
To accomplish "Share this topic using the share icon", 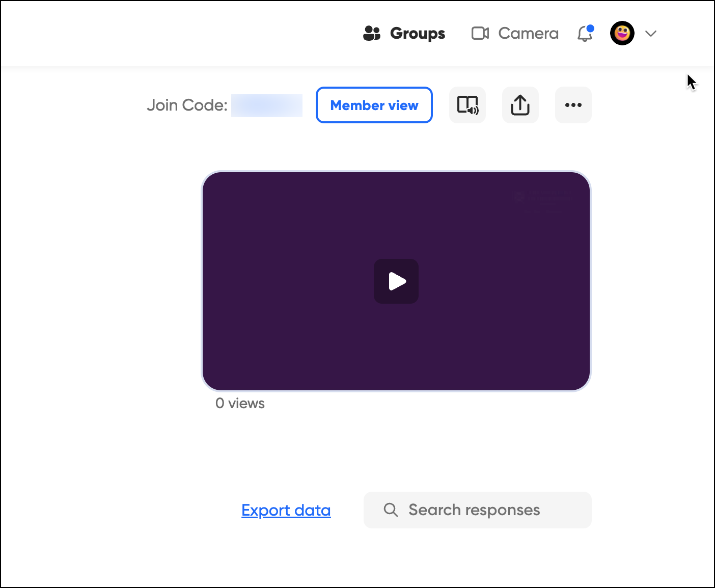I will point(520,105).
